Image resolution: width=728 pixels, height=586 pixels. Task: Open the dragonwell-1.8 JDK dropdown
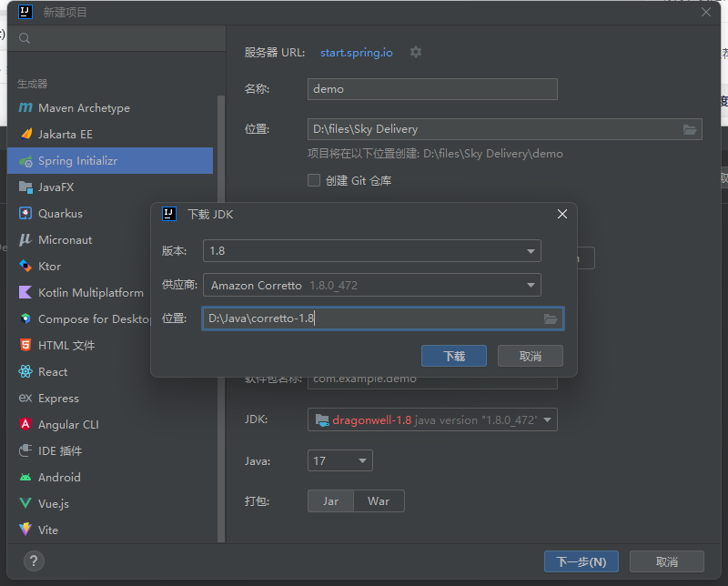tap(432, 419)
